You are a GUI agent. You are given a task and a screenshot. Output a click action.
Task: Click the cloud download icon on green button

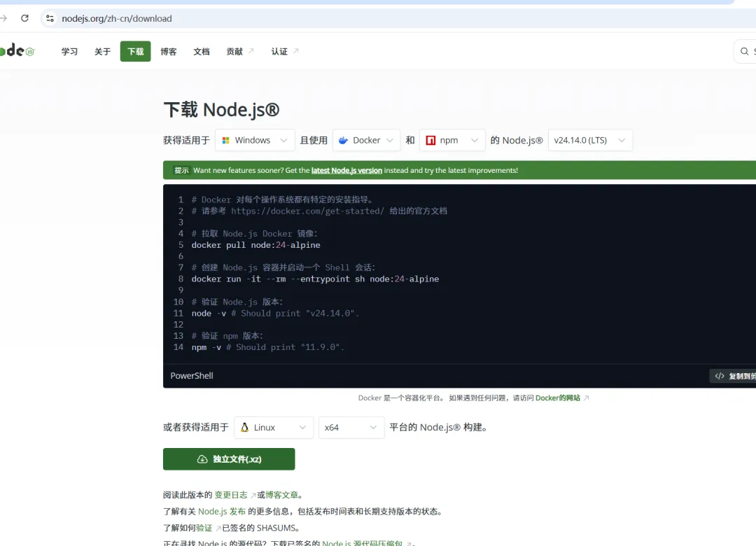click(202, 459)
